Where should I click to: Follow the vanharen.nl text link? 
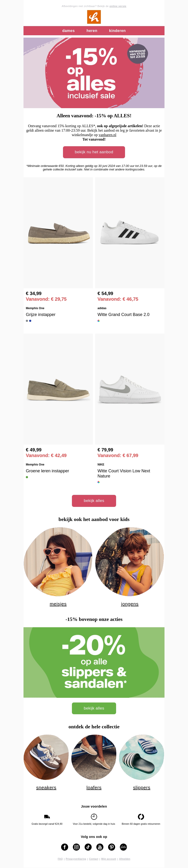[x=107, y=135]
